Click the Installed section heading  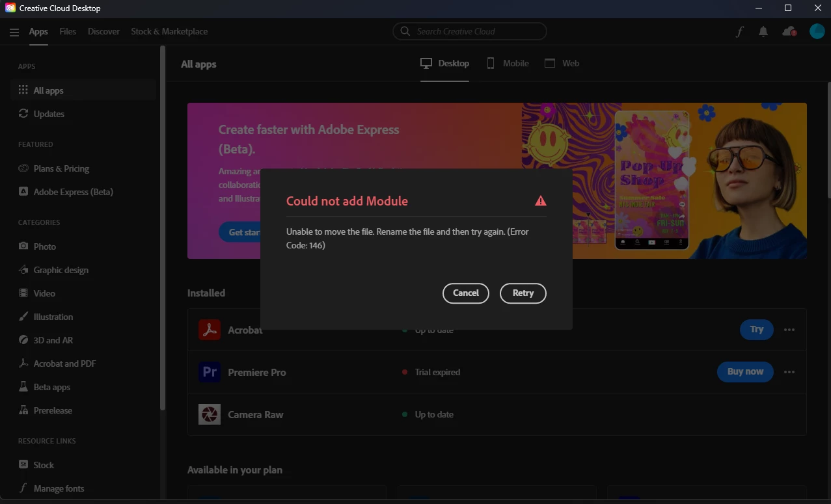(206, 293)
